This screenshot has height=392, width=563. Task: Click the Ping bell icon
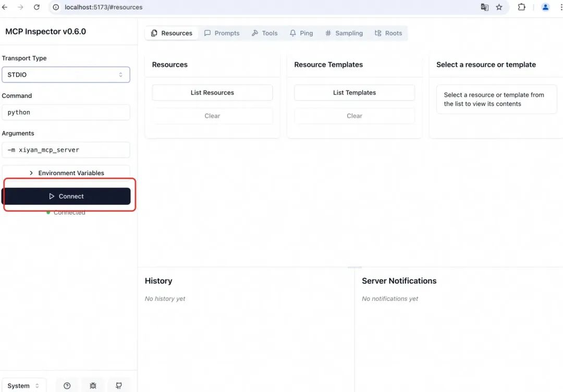click(292, 33)
